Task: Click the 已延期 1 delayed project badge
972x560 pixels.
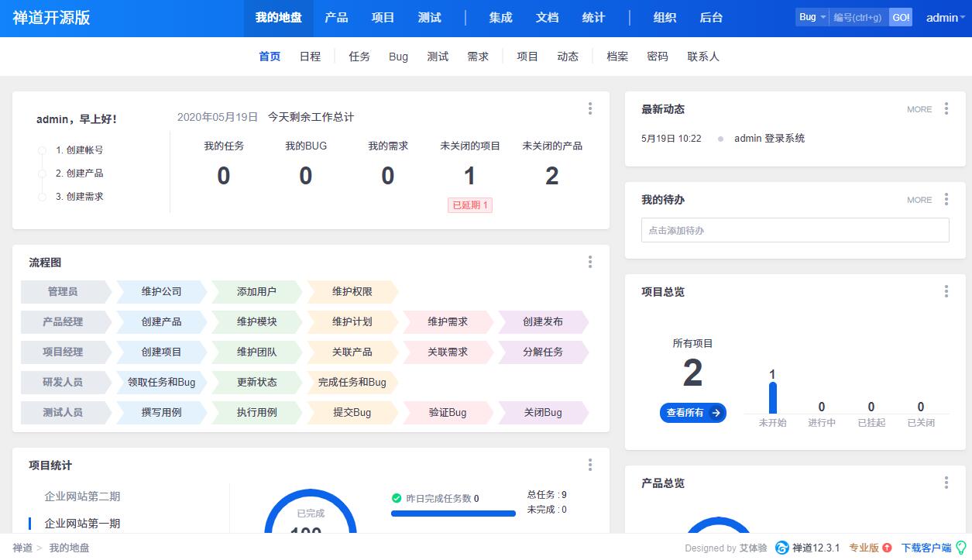Action: [470, 205]
